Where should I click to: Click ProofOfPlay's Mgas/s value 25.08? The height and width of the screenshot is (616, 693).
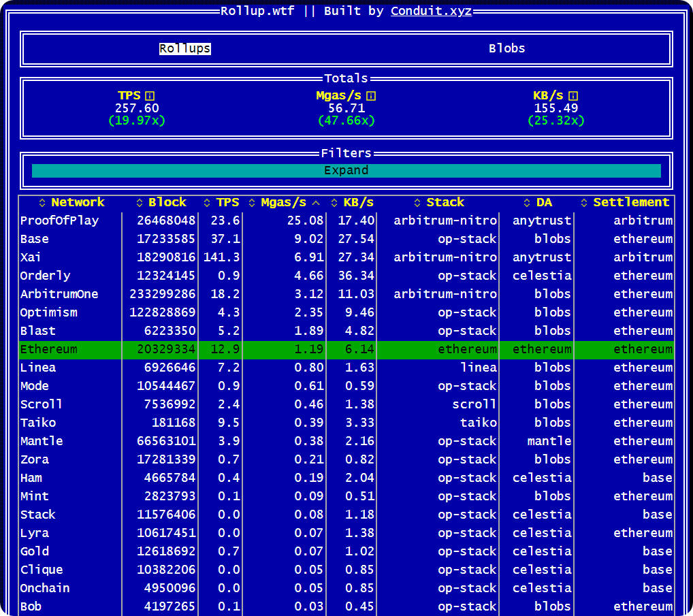(x=306, y=221)
